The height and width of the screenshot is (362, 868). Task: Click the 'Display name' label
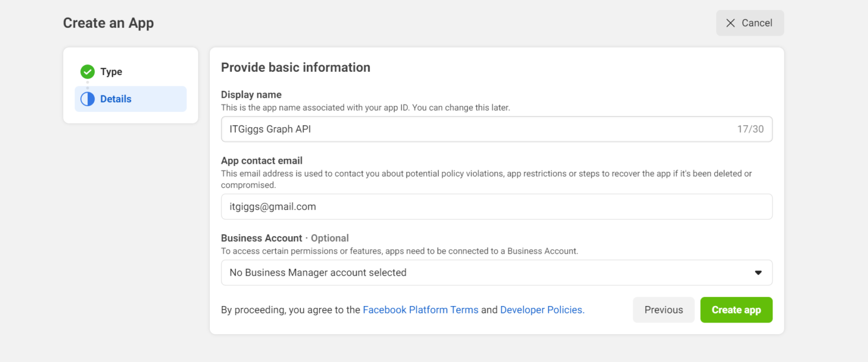tap(251, 95)
